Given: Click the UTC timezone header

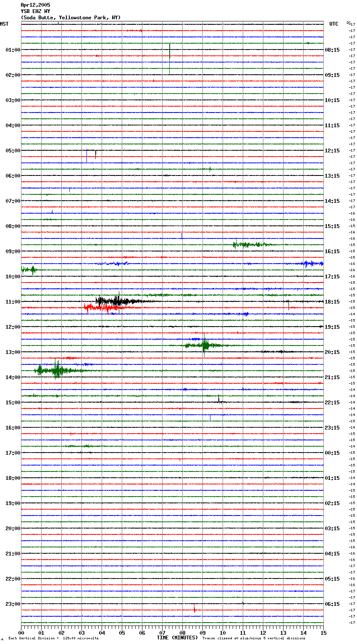Looking at the screenshot, I should [x=333, y=24].
